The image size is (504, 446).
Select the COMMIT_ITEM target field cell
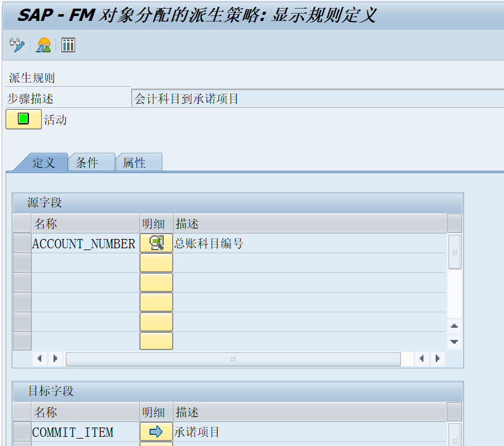86,432
